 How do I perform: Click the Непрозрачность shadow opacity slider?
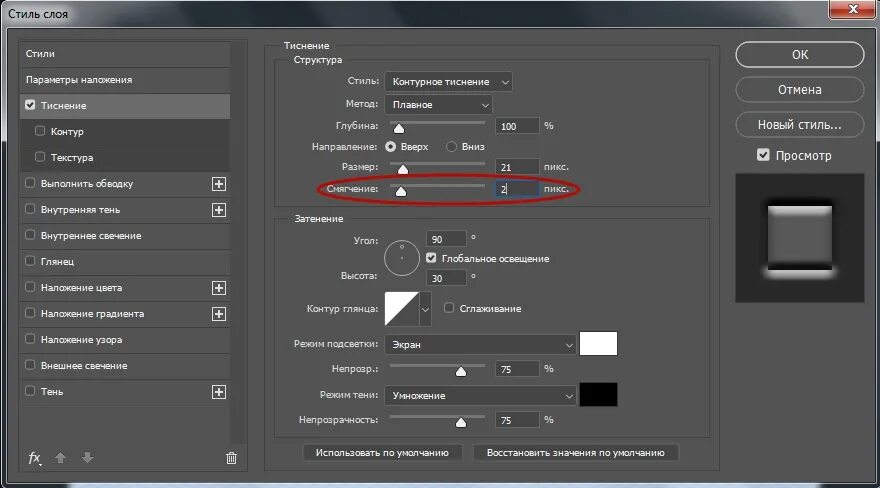tap(461, 422)
